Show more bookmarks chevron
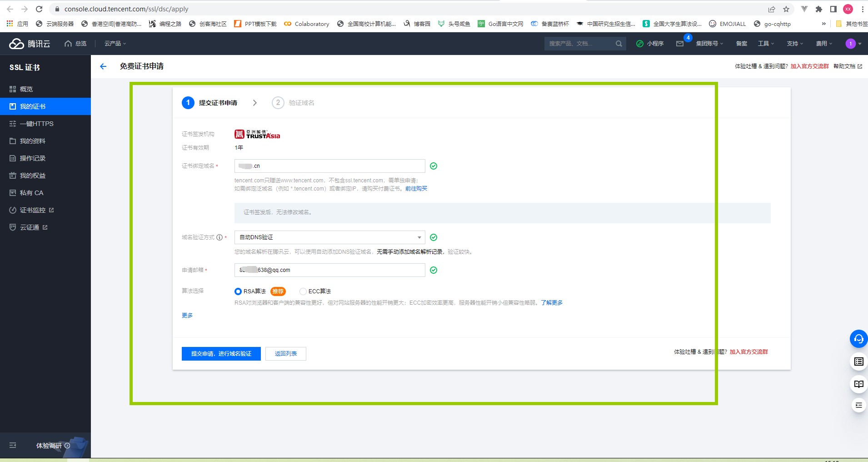This screenshot has width=868, height=462. [x=824, y=24]
